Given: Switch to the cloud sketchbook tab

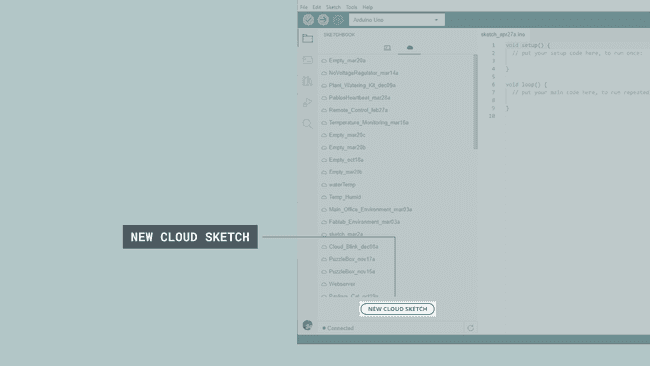Looking at the screenshot, I should coord(410,48).
